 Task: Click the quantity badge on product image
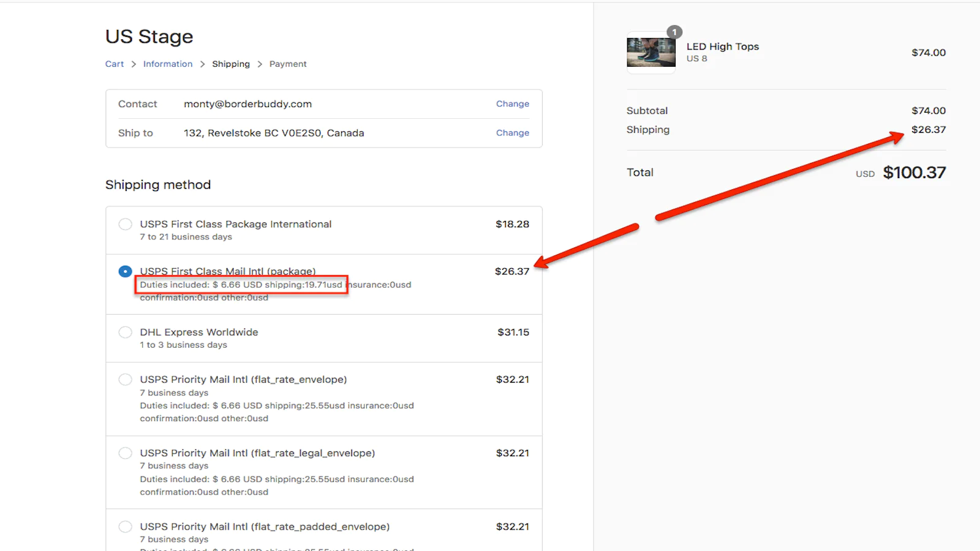[x=674, y=32]
